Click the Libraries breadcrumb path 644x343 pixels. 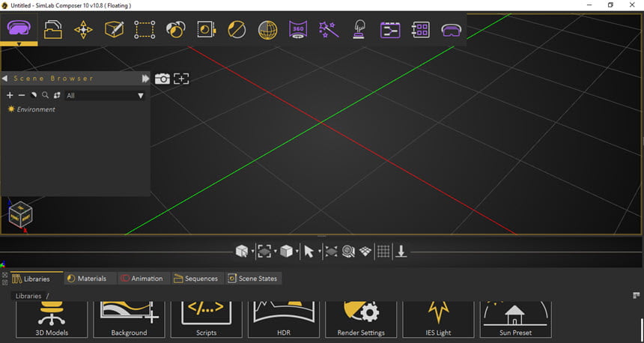pyautogui.click(x=28, y=296)
